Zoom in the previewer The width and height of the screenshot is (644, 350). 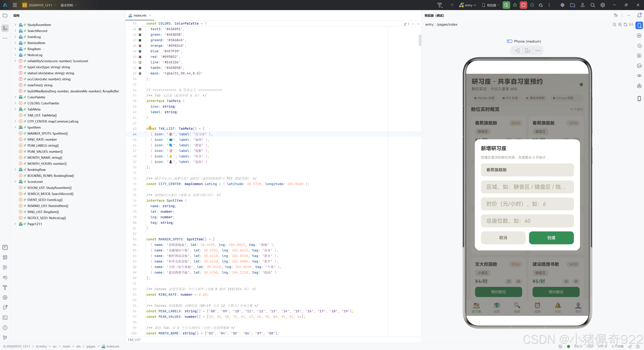[620, 24]
